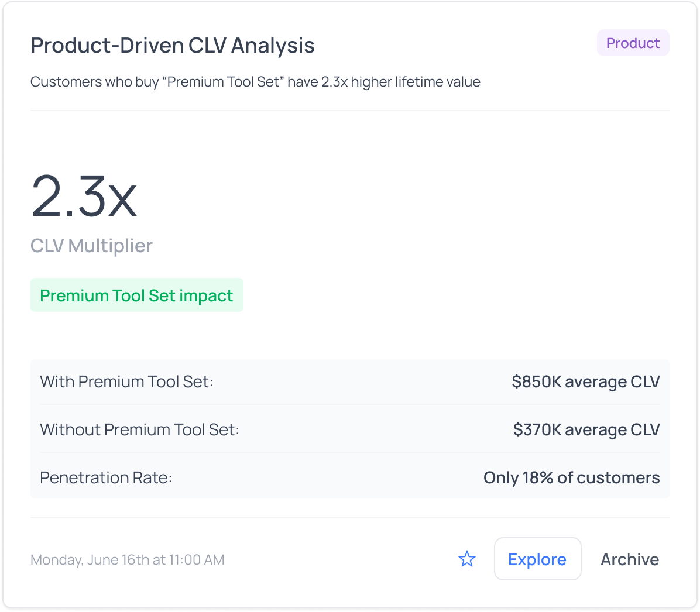Click the green Premium Tool Set impact badge

136,295
